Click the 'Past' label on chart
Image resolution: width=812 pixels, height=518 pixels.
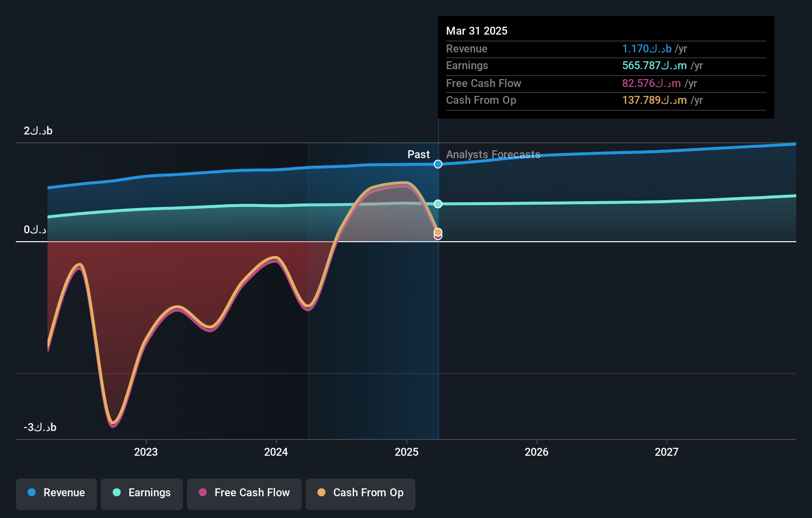click(418, 154)
